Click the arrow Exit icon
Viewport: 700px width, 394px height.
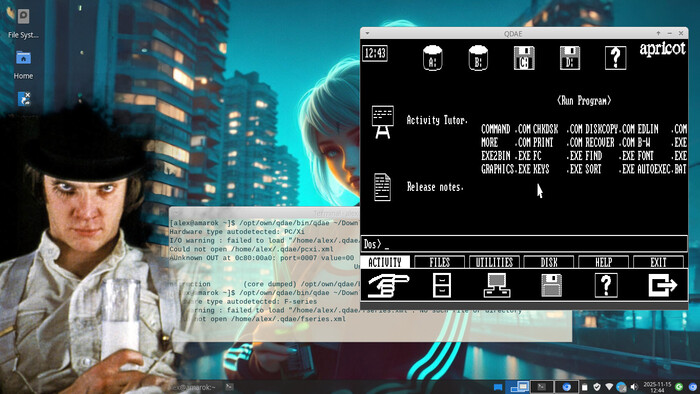[662, 286]
